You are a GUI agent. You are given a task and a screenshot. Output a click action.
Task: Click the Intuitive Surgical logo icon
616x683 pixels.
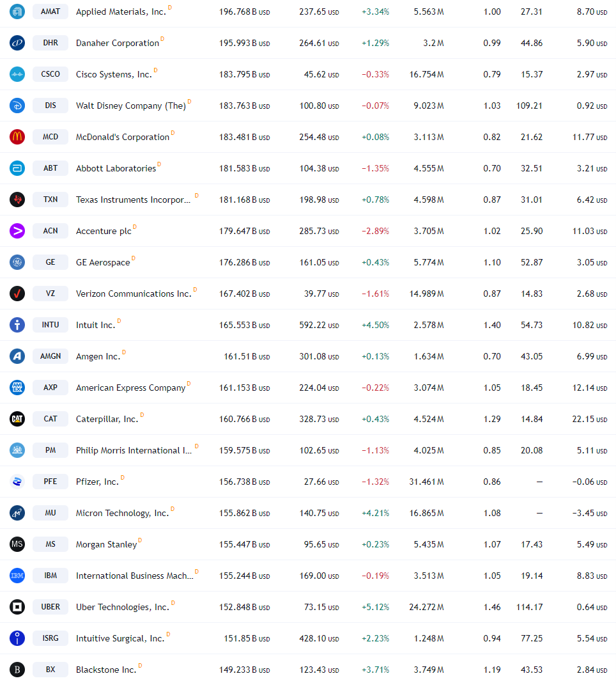[x=17, y=639]
